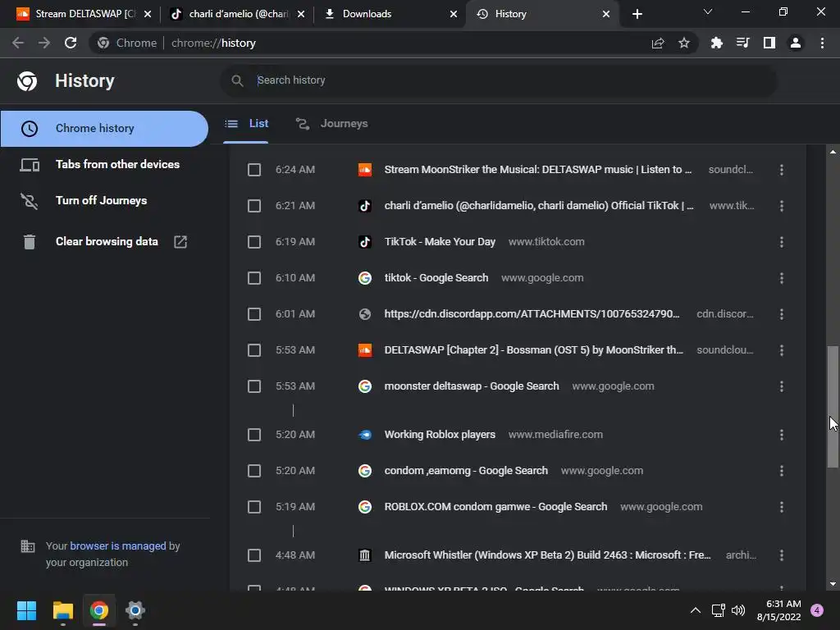Click the SoundCloud favicon of Bossman entry
This screenshot has width=840, height=630.
pyautogui.click(x=365, y=350)
